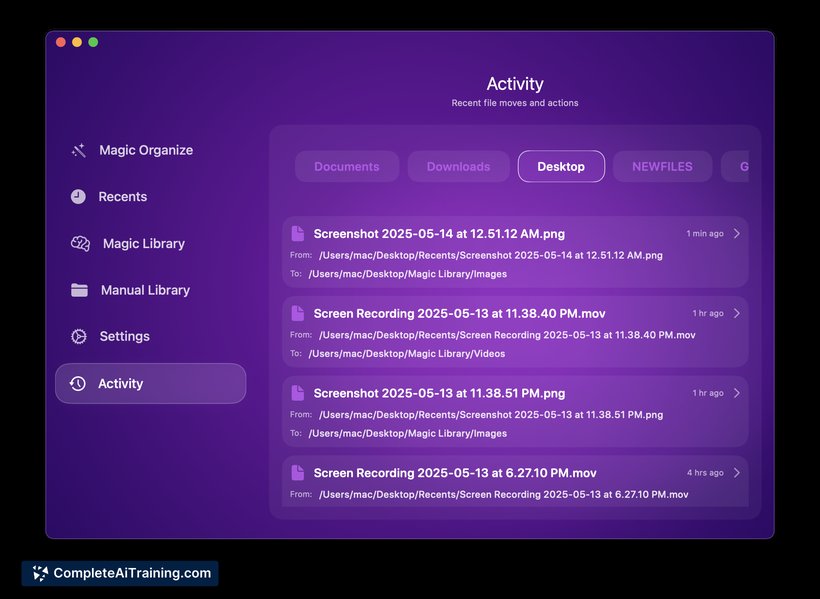Open the partially visible G tab
This screenshot has height=599, width=820.
[735, 166]
